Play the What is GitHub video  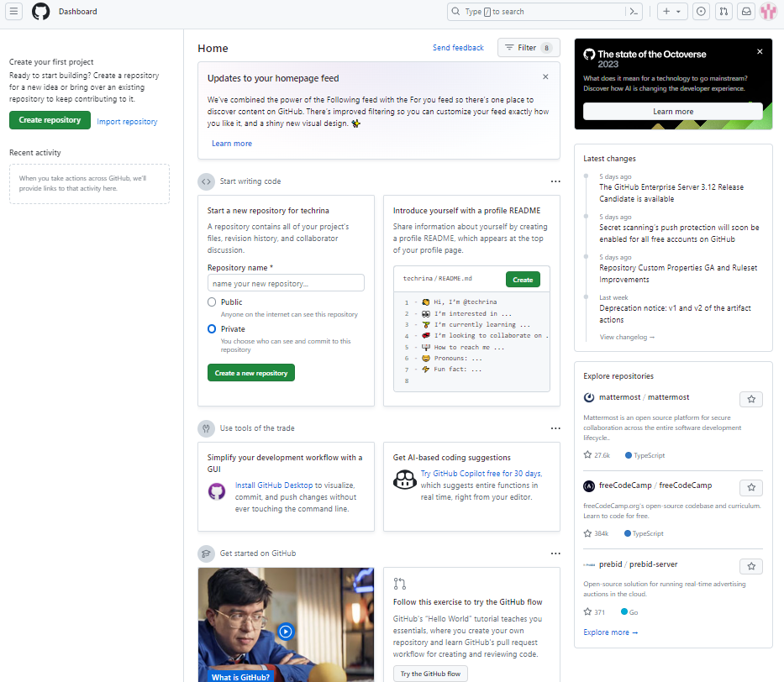[x=286, y=632]
